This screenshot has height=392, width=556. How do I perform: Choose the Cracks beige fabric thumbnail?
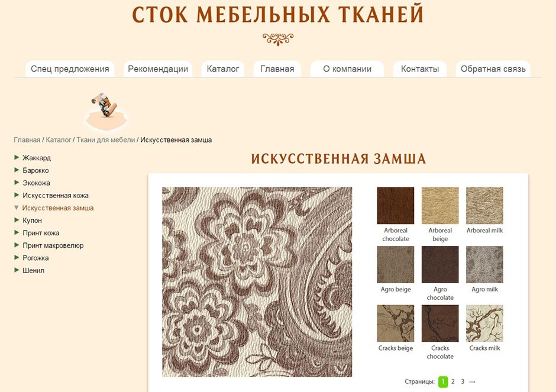(x=395, y=323)
